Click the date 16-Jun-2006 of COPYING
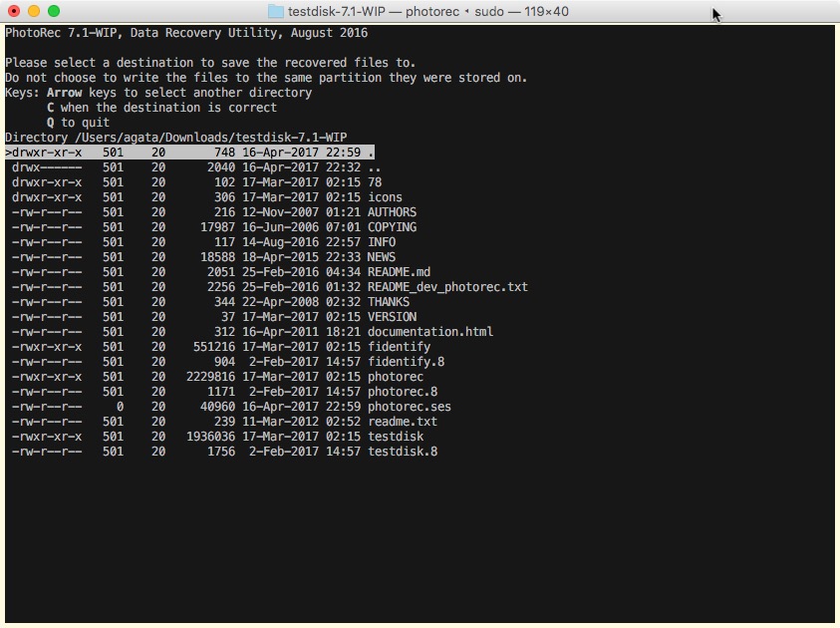Viewport: 840px width, 628px height. (x=280, y=227)
